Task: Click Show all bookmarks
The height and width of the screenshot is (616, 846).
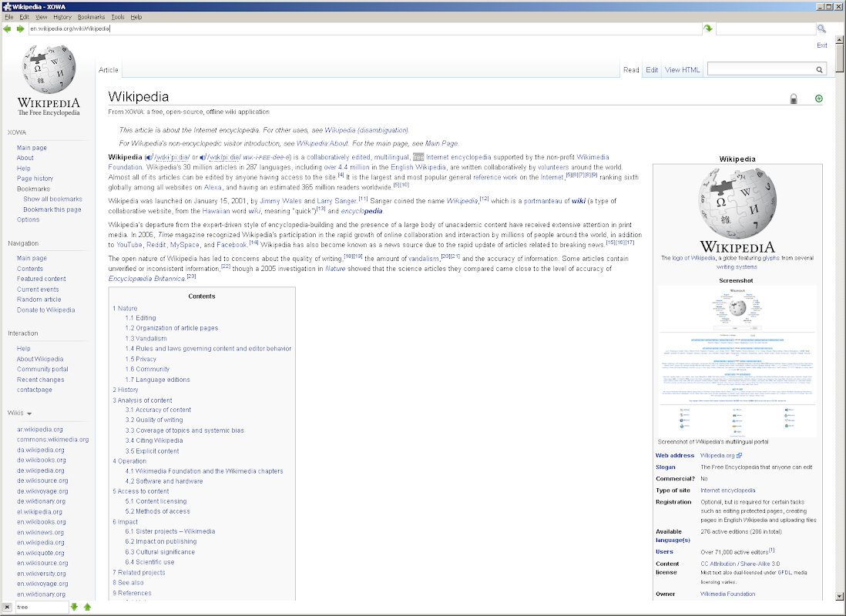Action: [53, 199]
